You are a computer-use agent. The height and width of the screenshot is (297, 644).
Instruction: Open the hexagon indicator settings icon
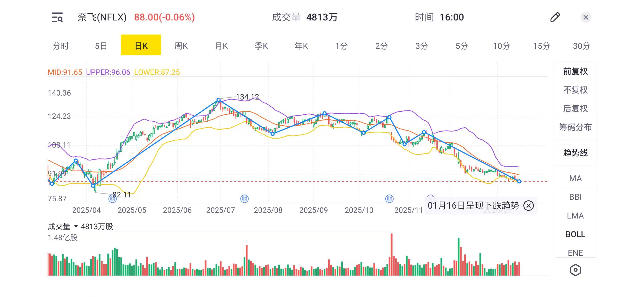tap(575, 270)
